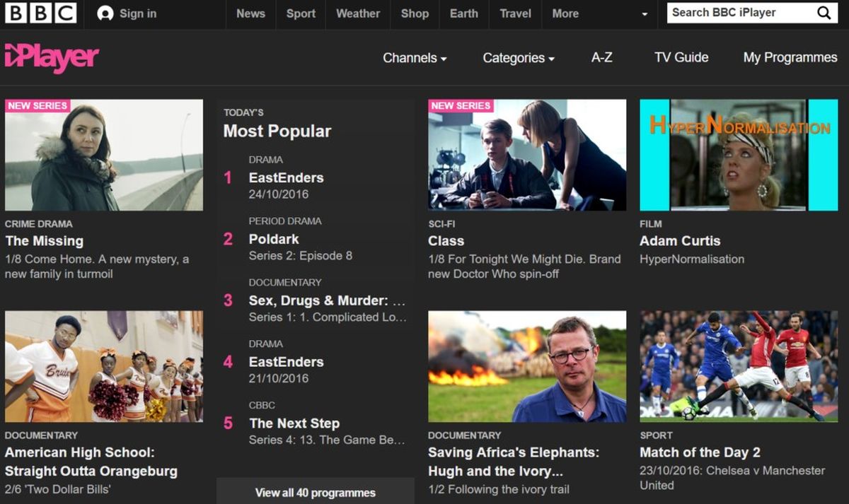Click 'Series 1: 1. Complicated Lo…' text
This screenshot has height=504, width=849.
coord(328,317)
